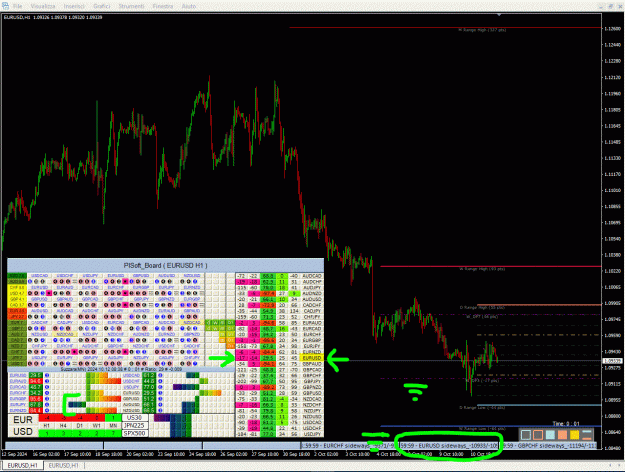
Task: Click the green USDJPY 77.0 value cell
Action: coord(149,387)
